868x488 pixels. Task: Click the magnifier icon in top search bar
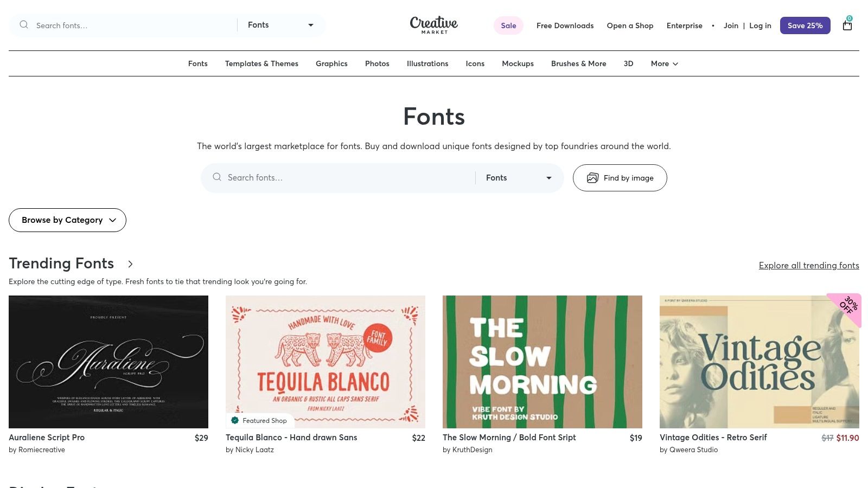(24, 25)
